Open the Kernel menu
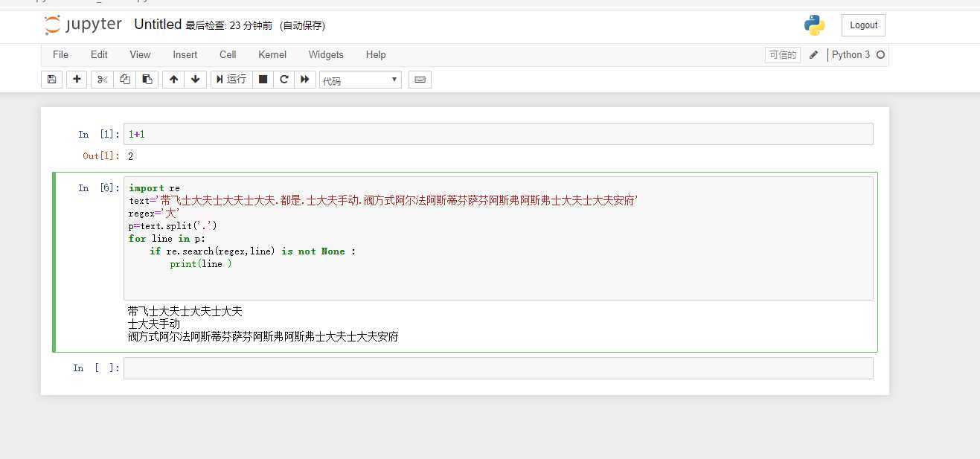980x459 pixels. point(272,54)
